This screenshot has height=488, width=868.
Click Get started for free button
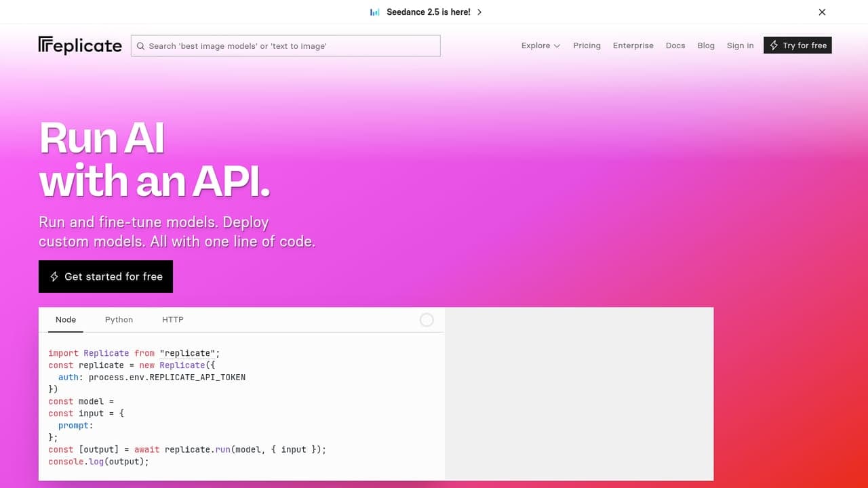point(106,277)
